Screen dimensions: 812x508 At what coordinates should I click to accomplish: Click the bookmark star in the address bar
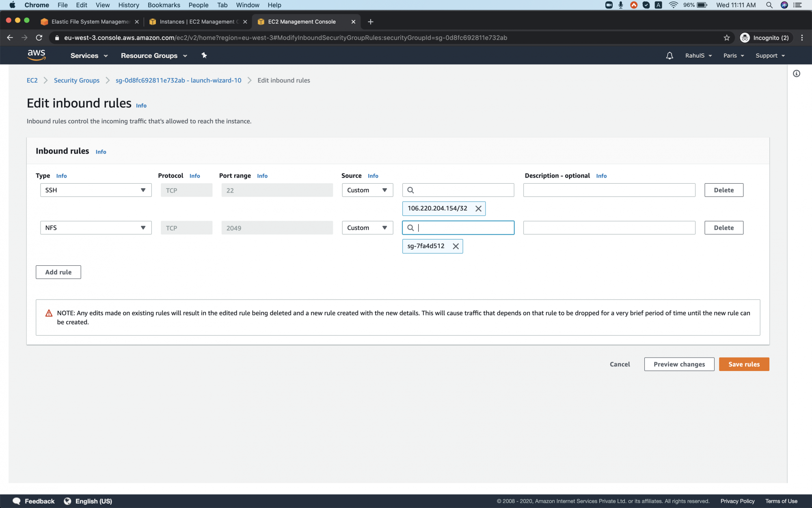click(x=726, y=37)
